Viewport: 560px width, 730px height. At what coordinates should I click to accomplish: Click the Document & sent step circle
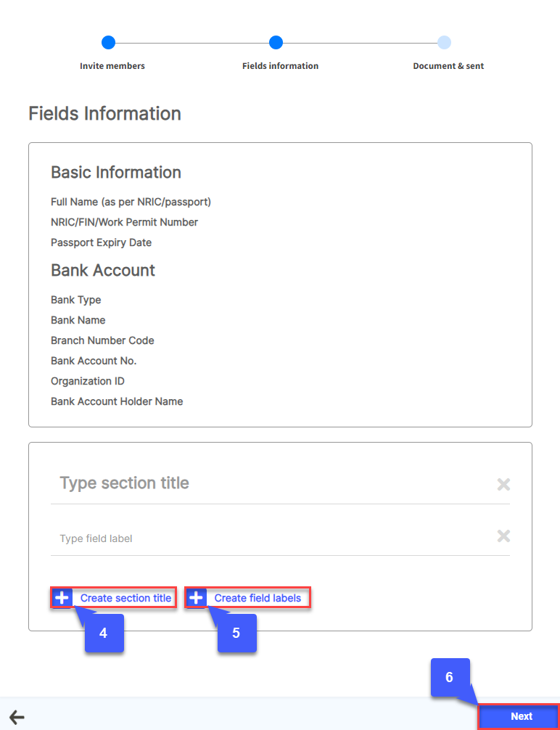444,43
